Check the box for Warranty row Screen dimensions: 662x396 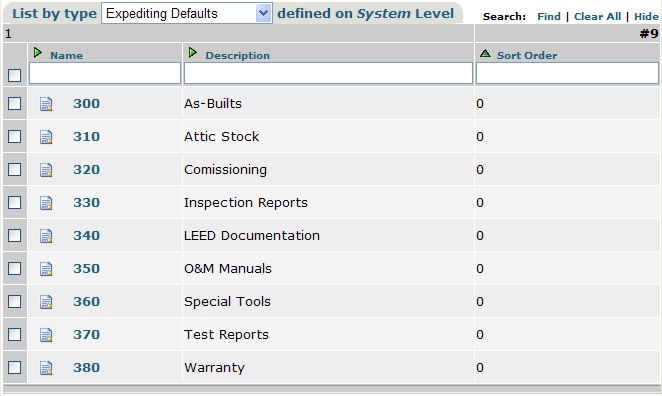(14, 367)
